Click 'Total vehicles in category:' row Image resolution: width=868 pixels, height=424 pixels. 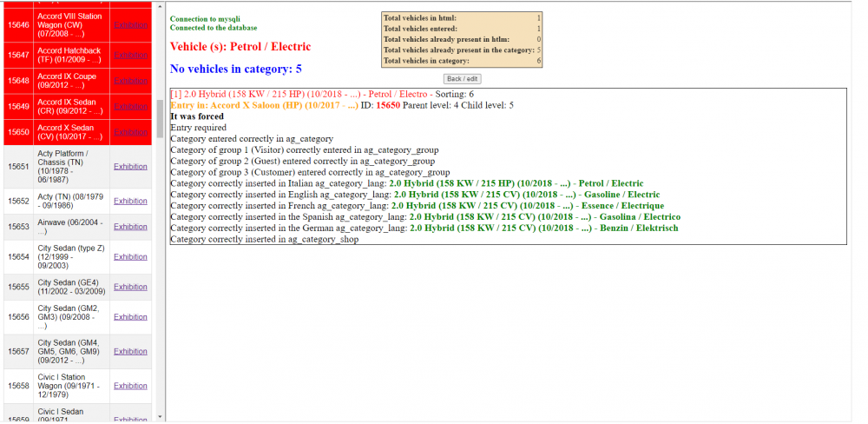tap(462, 61)
